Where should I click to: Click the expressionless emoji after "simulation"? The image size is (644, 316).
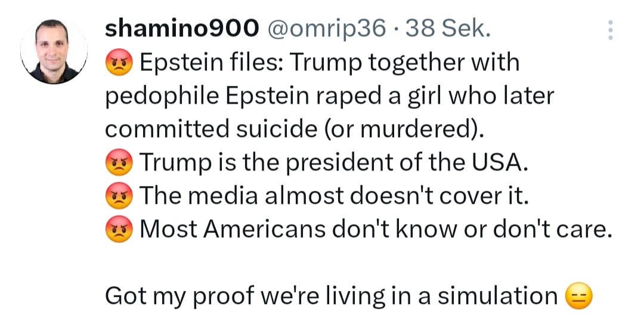(577, 296)
